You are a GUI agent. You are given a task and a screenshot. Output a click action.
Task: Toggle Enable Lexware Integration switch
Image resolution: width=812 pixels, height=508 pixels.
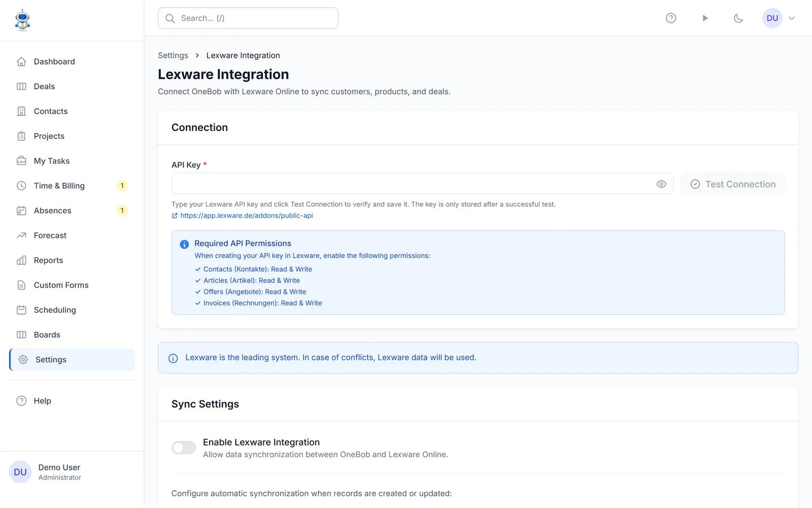click(184, 448)
